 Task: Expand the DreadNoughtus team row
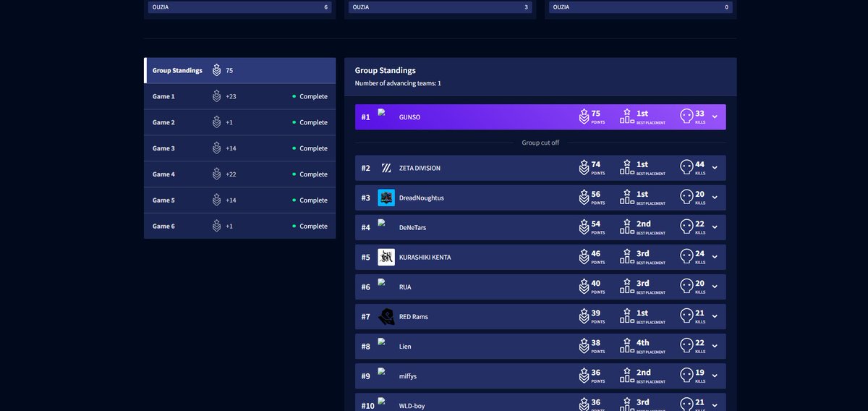pyautogui.click(x=715, y=198)
